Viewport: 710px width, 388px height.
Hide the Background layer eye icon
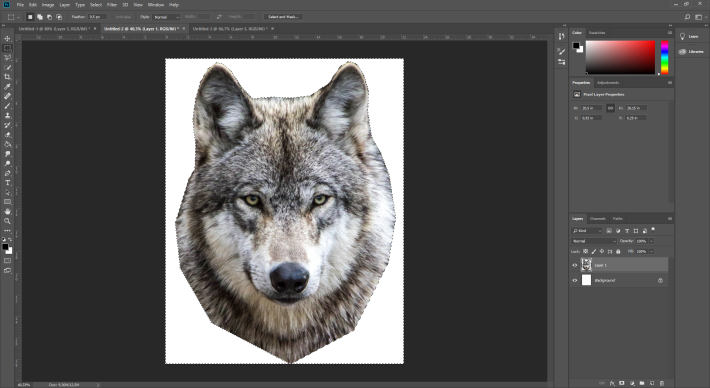point(575,280)
